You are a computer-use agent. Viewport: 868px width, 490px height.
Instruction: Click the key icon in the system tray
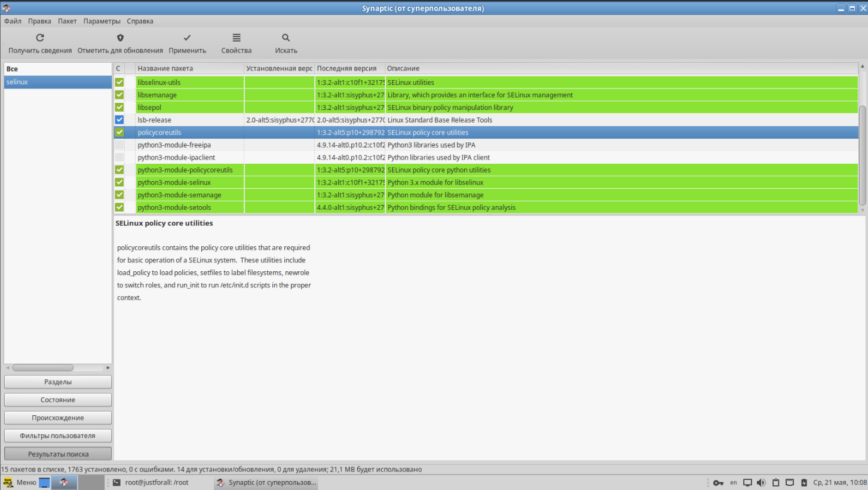click(719, 483)
